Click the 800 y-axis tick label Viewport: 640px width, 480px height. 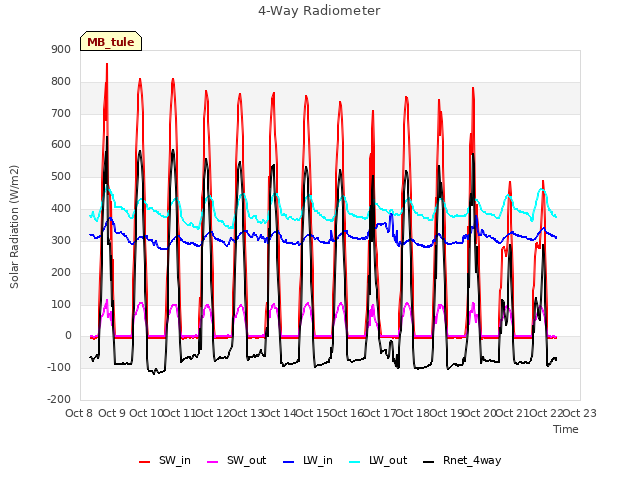point(61,82)
